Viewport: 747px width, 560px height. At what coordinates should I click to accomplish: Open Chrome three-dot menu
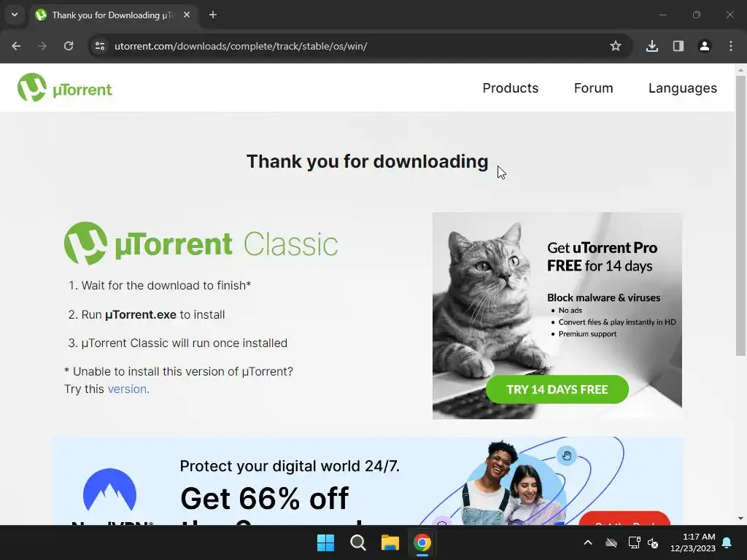pyautogui.click(x=731, y=46)
